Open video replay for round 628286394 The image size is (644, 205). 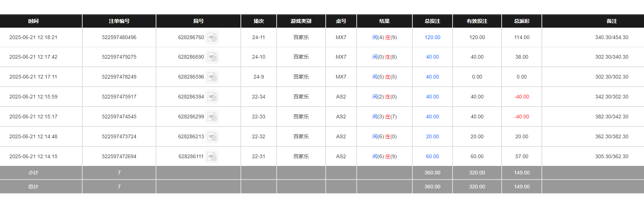(212, 97)
